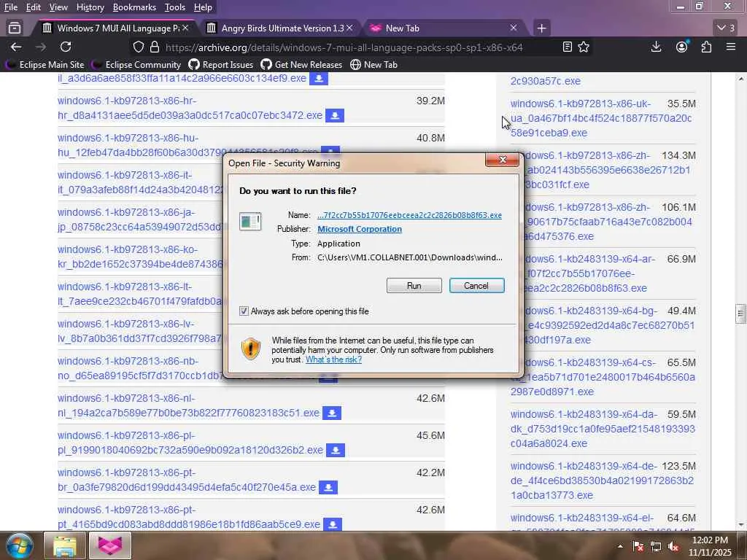
Task: Open the History menu
Action: [x=90, y=7]
